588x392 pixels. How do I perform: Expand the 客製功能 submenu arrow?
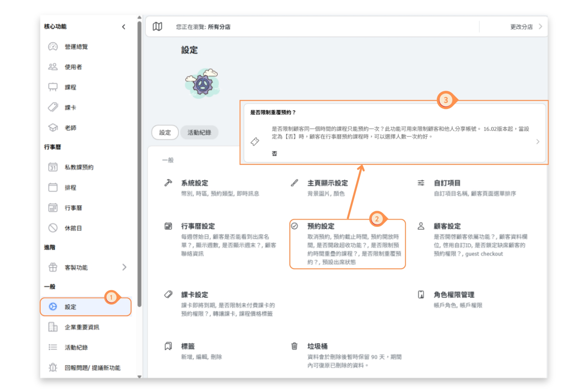pyautogui.click(x=124, y=267)
